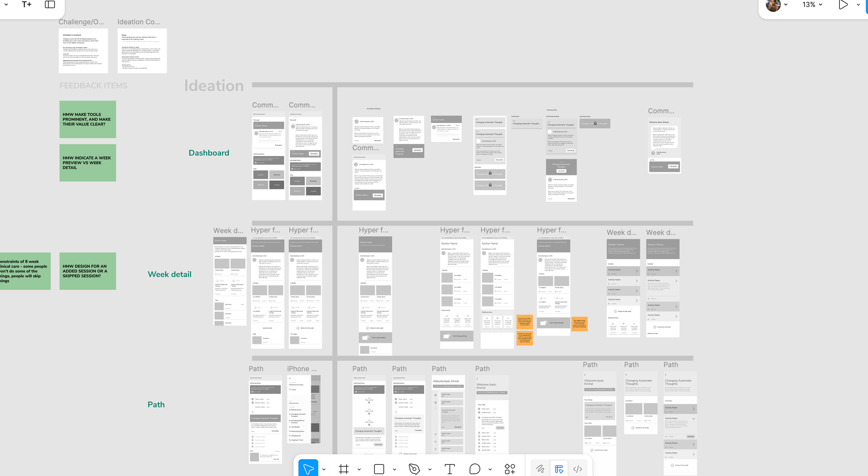Select the Rectangle shape tool
The image size is (868, 476).
click(379, 469)
